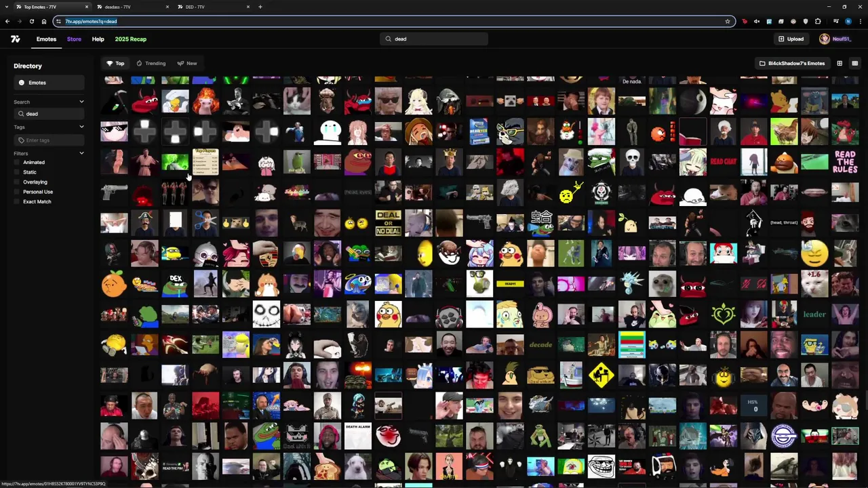The width and height of the screenshot is (868, 488).
Task: Open the 'DEATH ALARM' emote
Action: pyautogui.click(x=357, y=436)
